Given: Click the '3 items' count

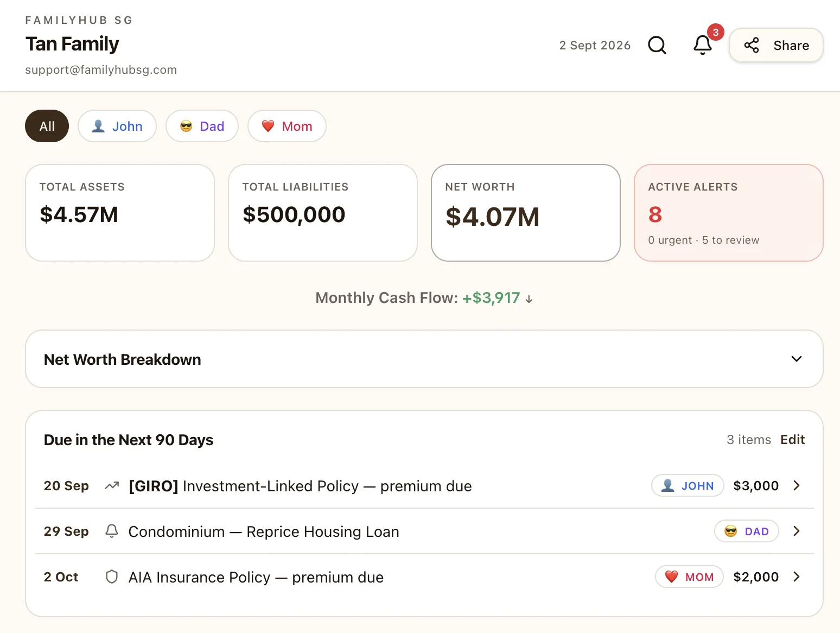Looking at the screenshot, I should pos(749,440).
